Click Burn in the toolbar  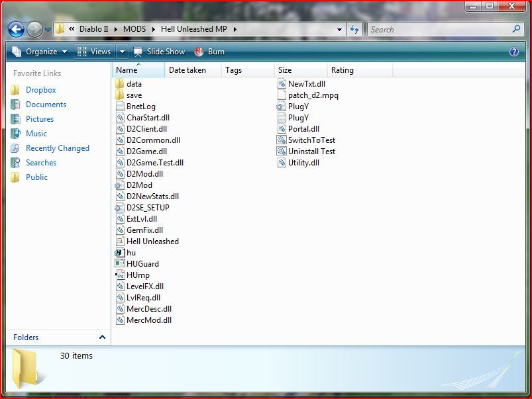(209, 52)
